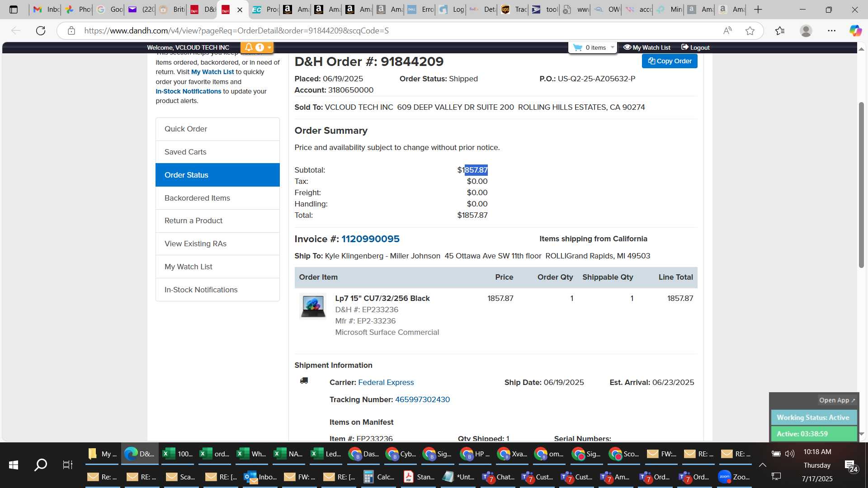This screenshot has width=868, height=488.
Task: Click the Copy Order button
Action: point(670,61)
